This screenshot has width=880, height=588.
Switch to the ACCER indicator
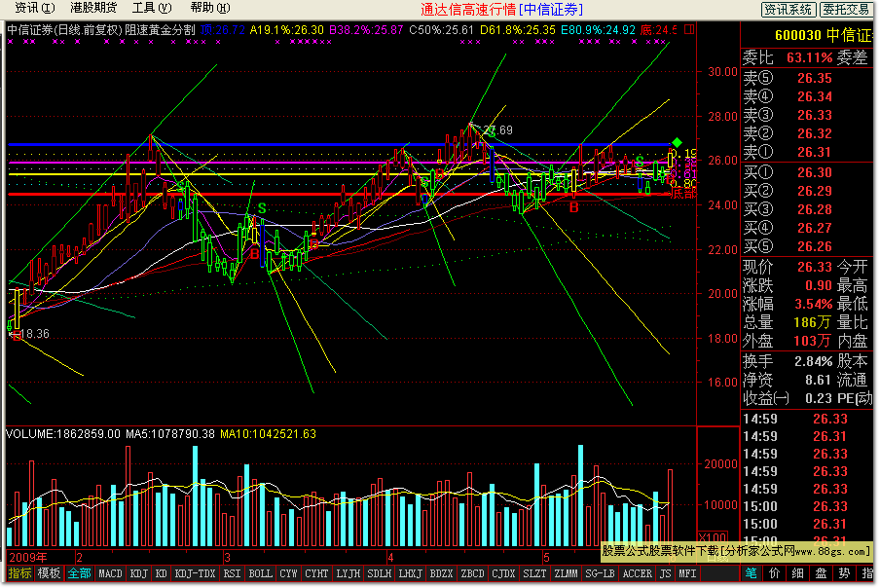coord(637,573)
